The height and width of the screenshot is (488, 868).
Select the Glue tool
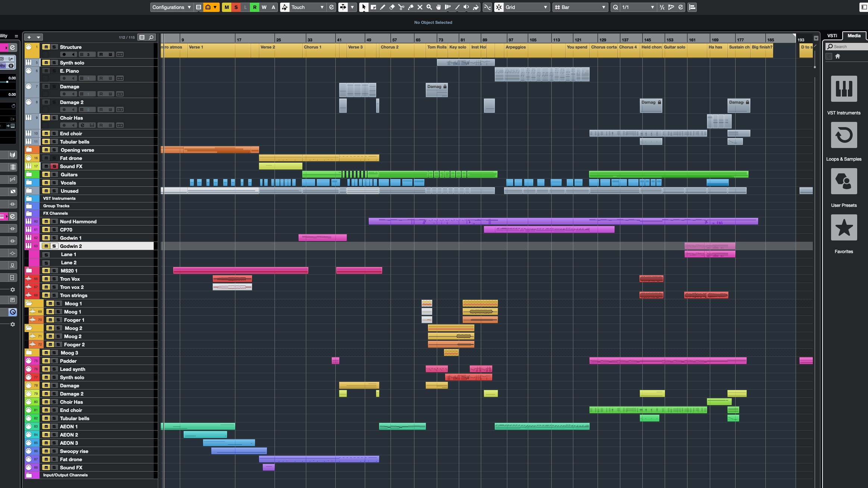point(410,7)
